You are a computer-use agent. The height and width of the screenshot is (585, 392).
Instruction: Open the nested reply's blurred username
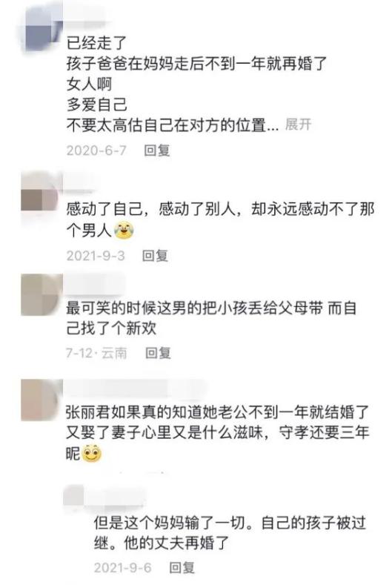point(106,496)
